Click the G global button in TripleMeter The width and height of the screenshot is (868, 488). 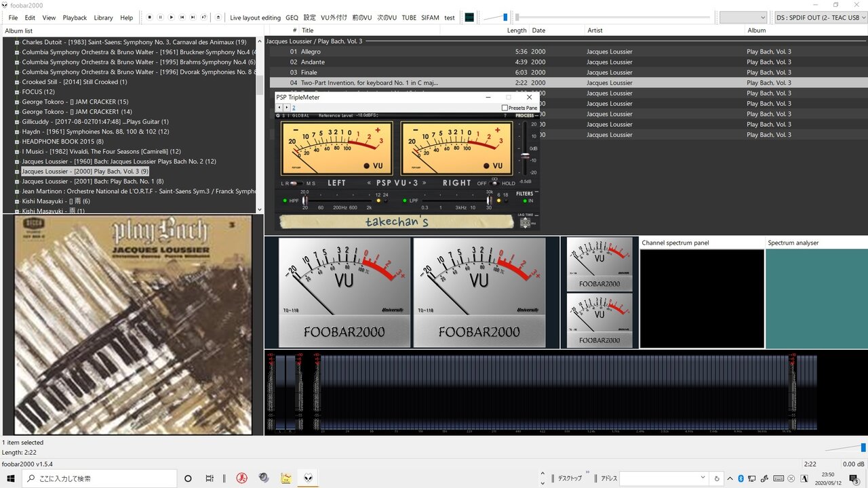coord(278,115)
